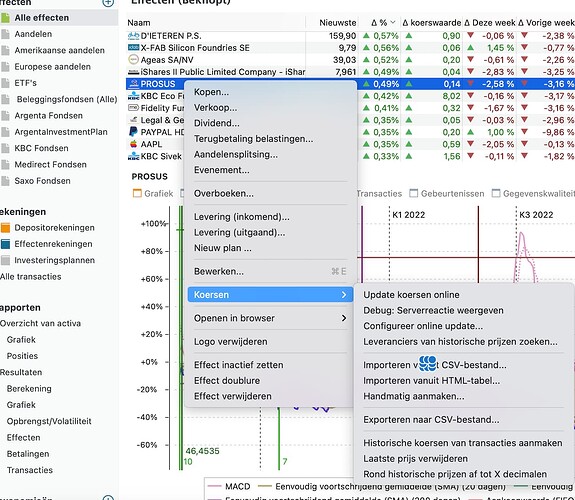
Task: Click the ETF's sidebar document icon
Action: coord(5,83)
